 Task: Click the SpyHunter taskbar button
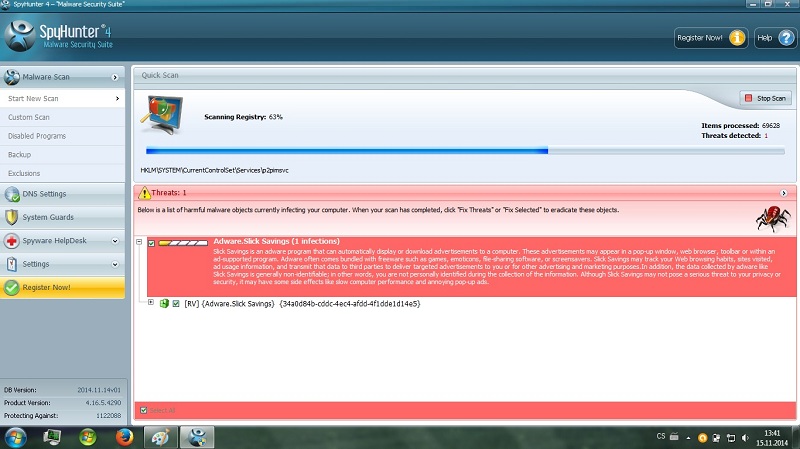click(x=197, y=437)
